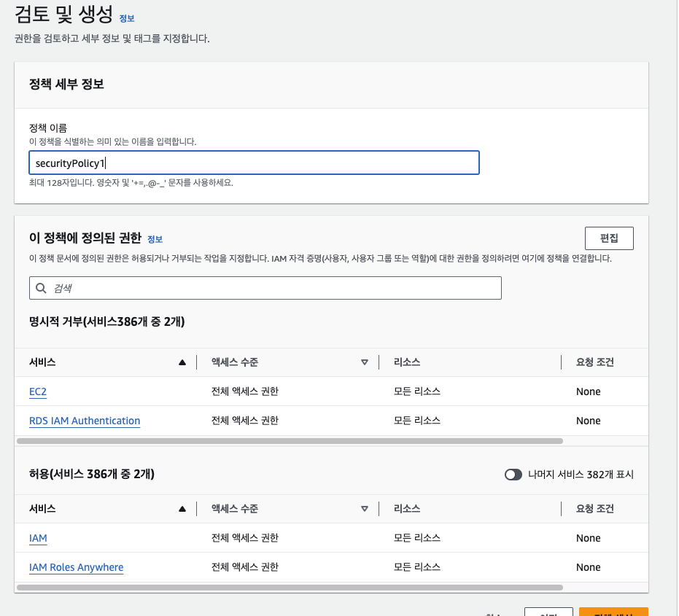Click into the 검색 permissions search field

coord(270,288)
